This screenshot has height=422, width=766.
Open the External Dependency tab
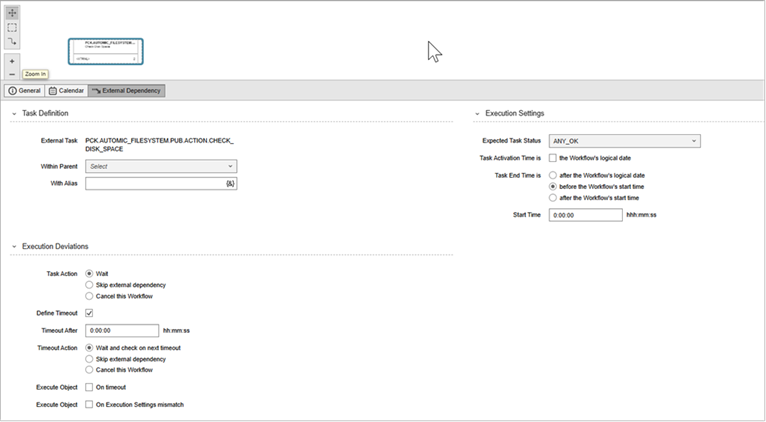(127, 91)
